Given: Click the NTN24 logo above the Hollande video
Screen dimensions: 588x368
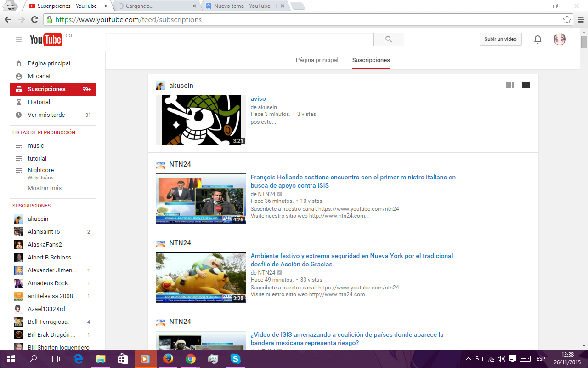Looking at the screenshot, I should click(161, 164).
